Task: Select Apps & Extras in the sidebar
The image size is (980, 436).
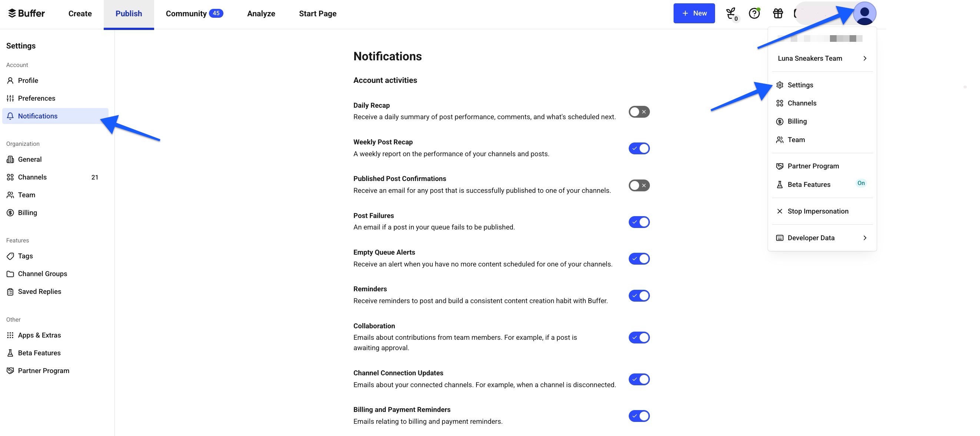Action: pos(39,335)
